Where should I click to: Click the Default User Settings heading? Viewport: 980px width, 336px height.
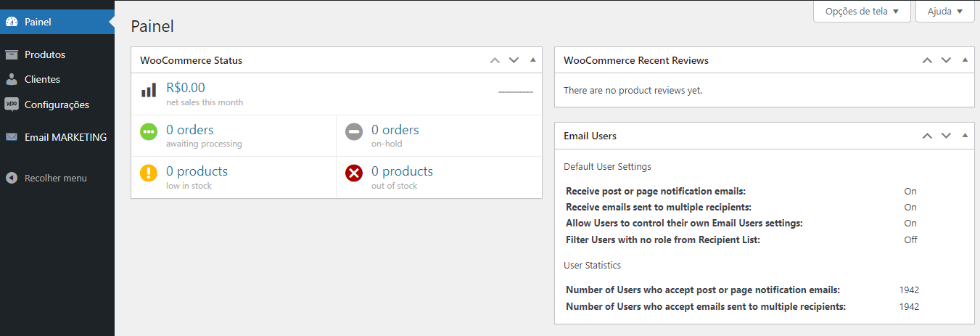point(608,166)
